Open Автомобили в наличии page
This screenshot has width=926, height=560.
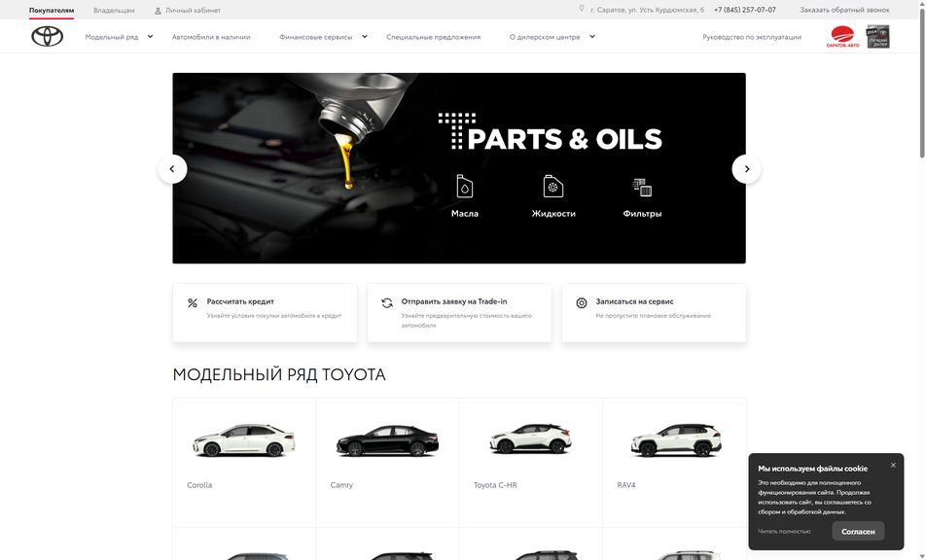211,37
